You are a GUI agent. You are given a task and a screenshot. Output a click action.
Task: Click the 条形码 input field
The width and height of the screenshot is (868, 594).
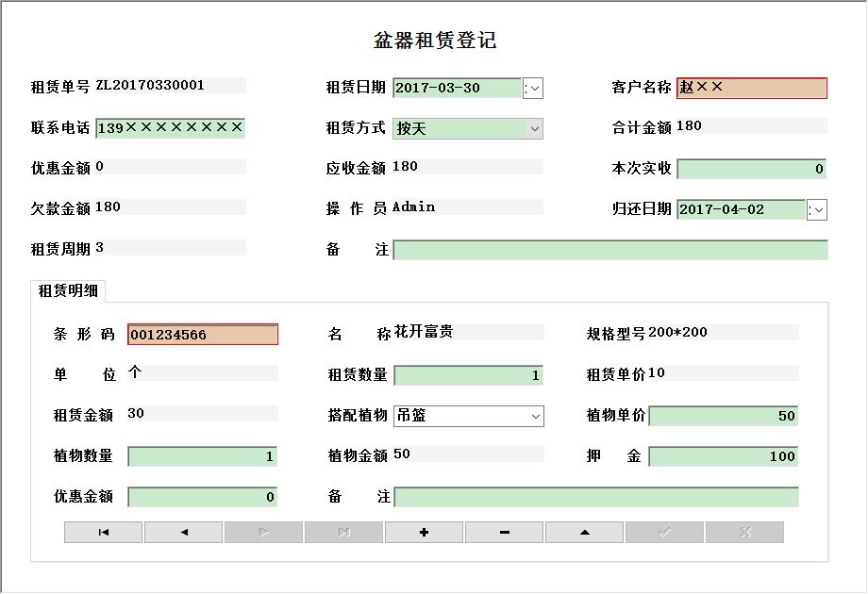(x=203, y=335)
